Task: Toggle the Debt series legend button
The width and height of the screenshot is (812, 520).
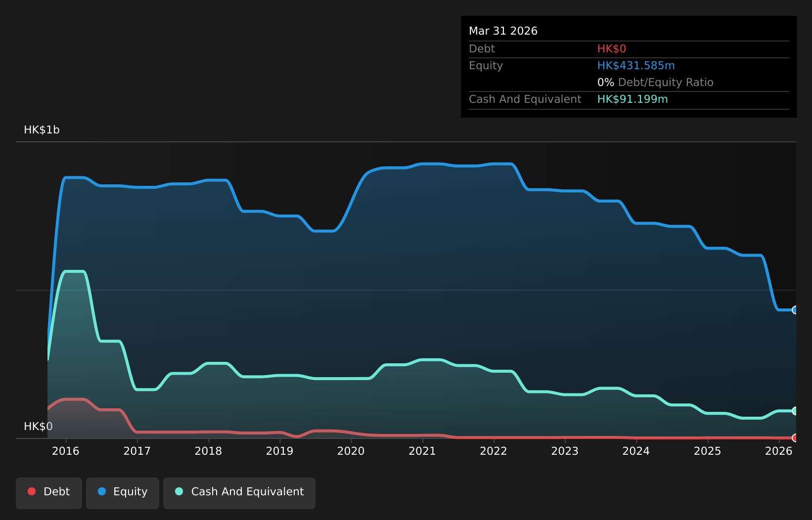Action: pyautogui.click(x=49, y=493)
